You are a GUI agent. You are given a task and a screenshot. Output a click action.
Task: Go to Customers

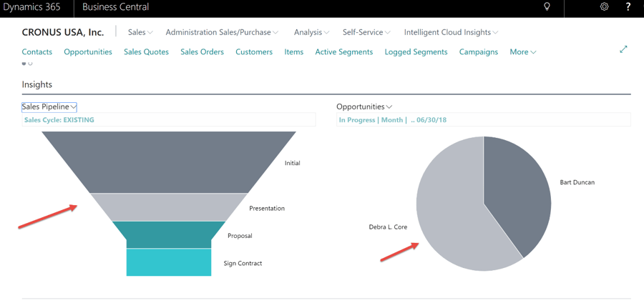254,52
